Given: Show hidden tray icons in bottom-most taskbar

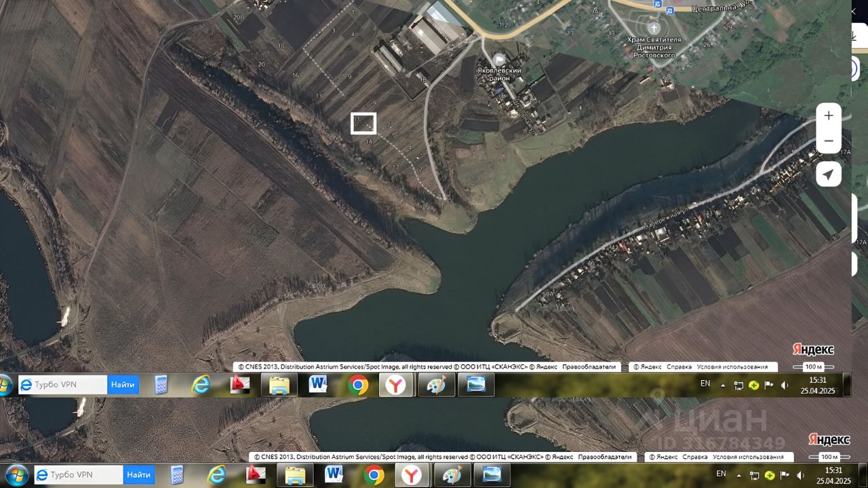Looking at the screenshot, I should pyautogui.click(x=738, y=474).
